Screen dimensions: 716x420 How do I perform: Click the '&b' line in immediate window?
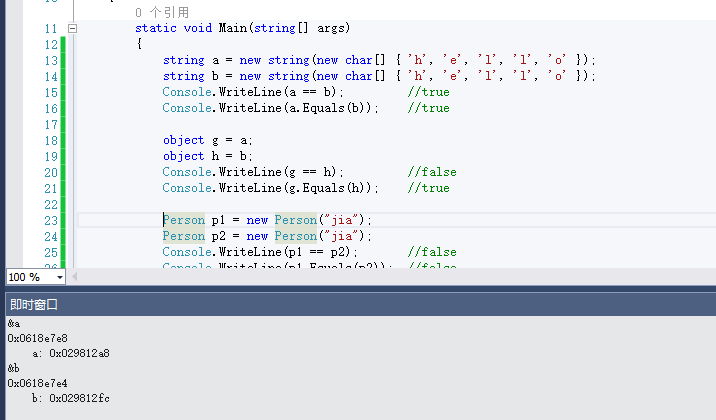(x=13, y=368)
